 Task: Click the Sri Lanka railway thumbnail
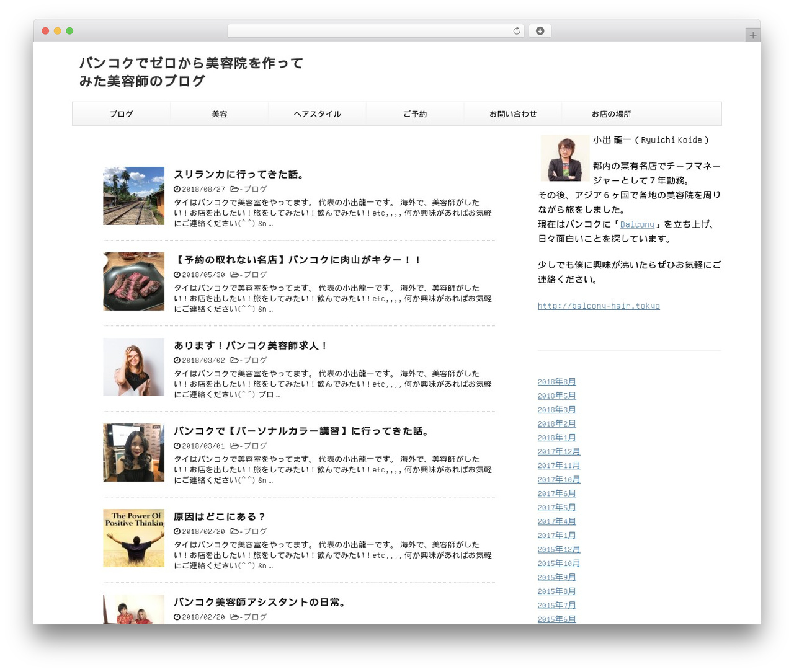click(x=134, y=196)
